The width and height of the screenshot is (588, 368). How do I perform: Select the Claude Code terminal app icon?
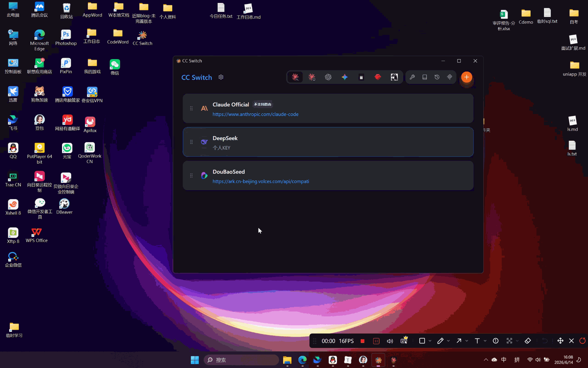pos(295,77)
